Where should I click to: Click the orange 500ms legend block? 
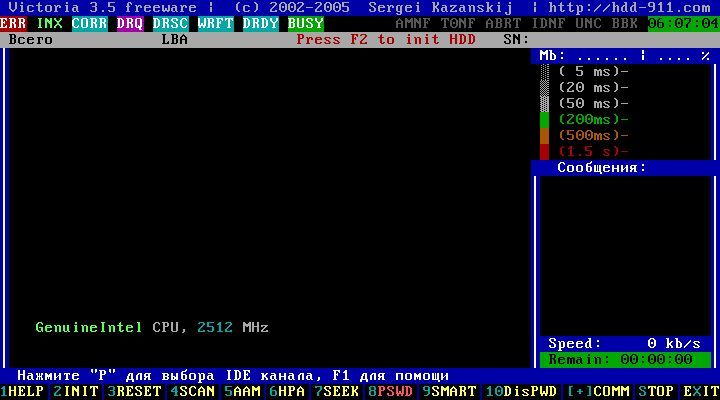click(544, 135)
